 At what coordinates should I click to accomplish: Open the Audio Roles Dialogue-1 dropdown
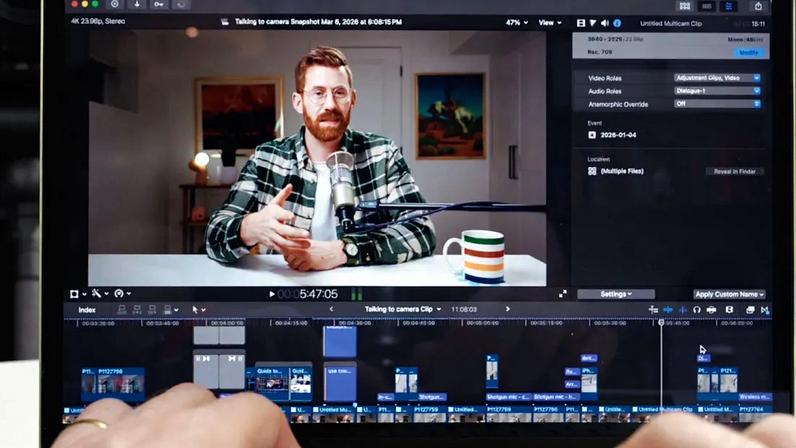point(717,90)
